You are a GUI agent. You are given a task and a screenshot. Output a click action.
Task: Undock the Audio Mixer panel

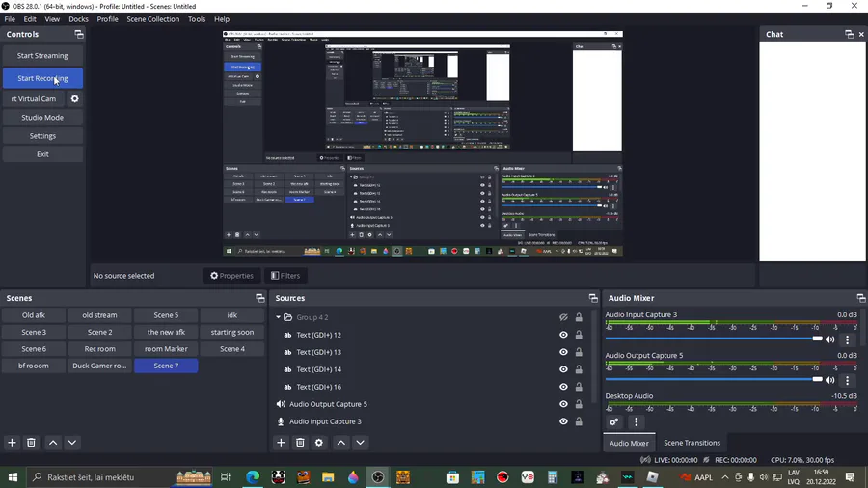coord(861,298)
